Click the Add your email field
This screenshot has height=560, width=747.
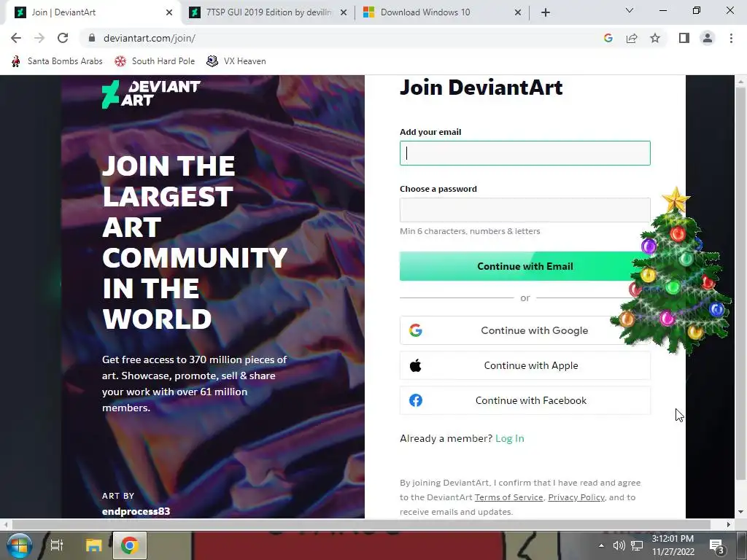525,153
